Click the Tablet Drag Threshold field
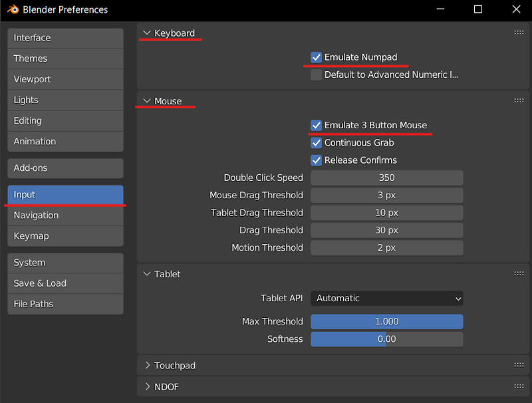Screen dimensions: 532x403 (x=387, y=213)
